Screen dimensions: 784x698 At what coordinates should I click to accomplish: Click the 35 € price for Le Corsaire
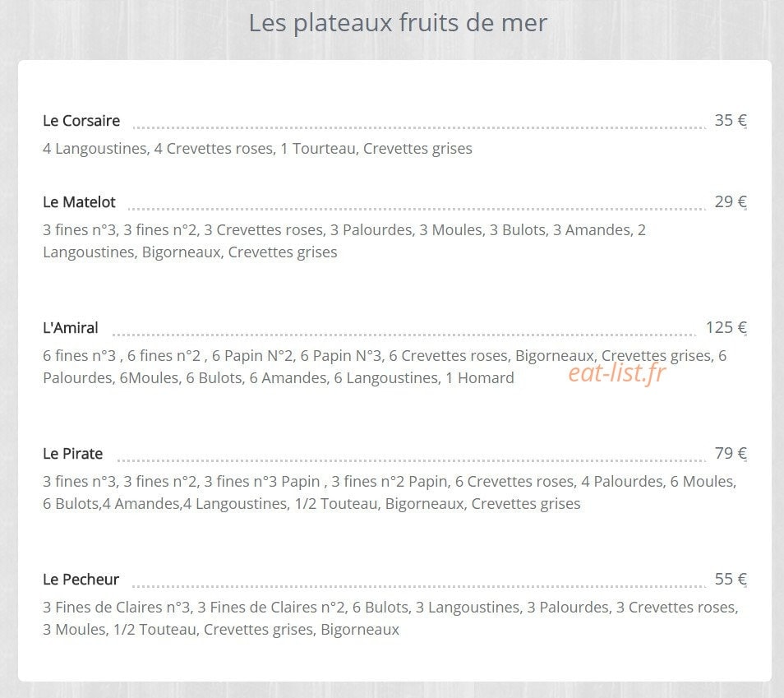(731, 120)
